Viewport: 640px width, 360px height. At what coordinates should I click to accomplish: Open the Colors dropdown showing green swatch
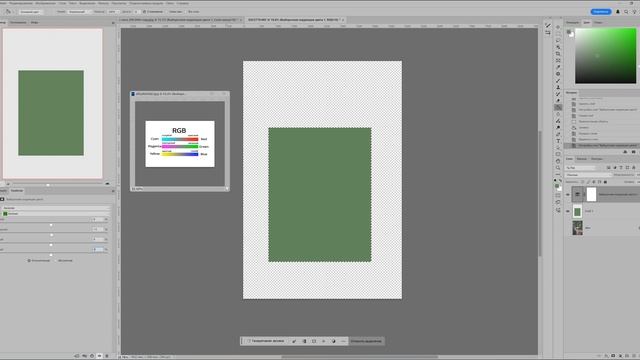point(56,213)
